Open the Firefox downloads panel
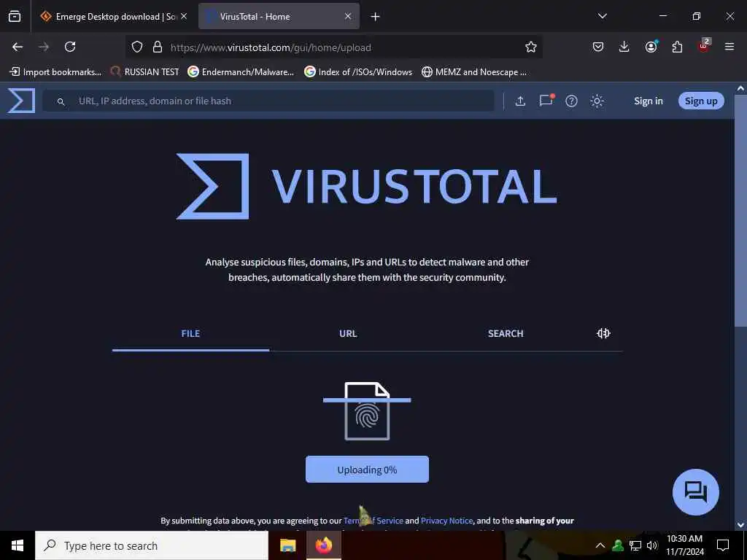 pyautogui.click(x=624, y=47)
